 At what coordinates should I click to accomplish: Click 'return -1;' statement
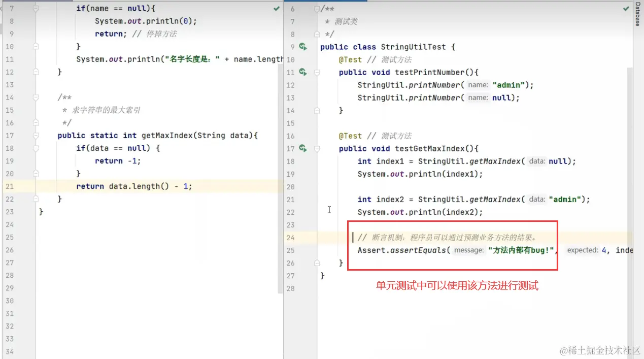[x=118, y=161]
